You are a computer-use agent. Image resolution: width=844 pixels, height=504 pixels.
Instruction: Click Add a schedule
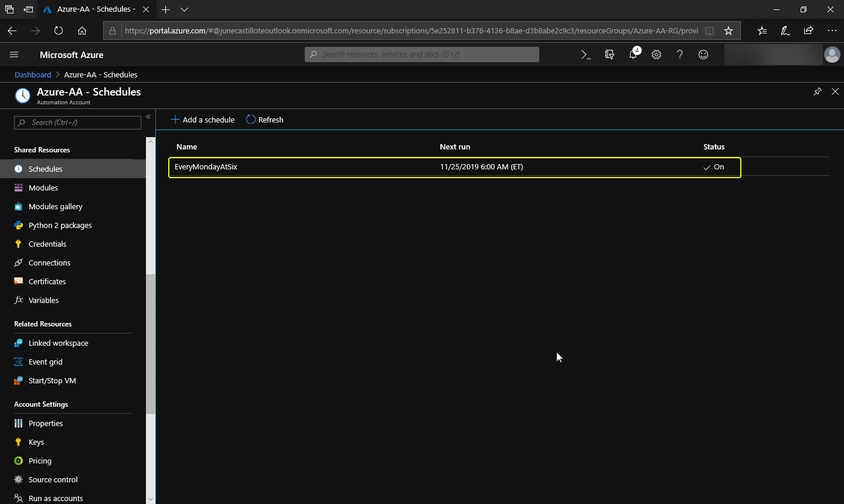tap(203, 120)
